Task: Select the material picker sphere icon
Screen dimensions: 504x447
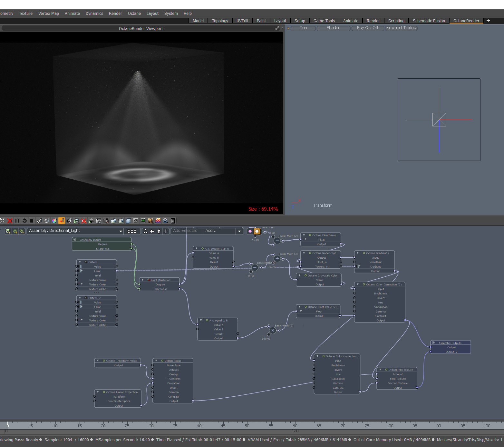Action: tap(47, 221)
